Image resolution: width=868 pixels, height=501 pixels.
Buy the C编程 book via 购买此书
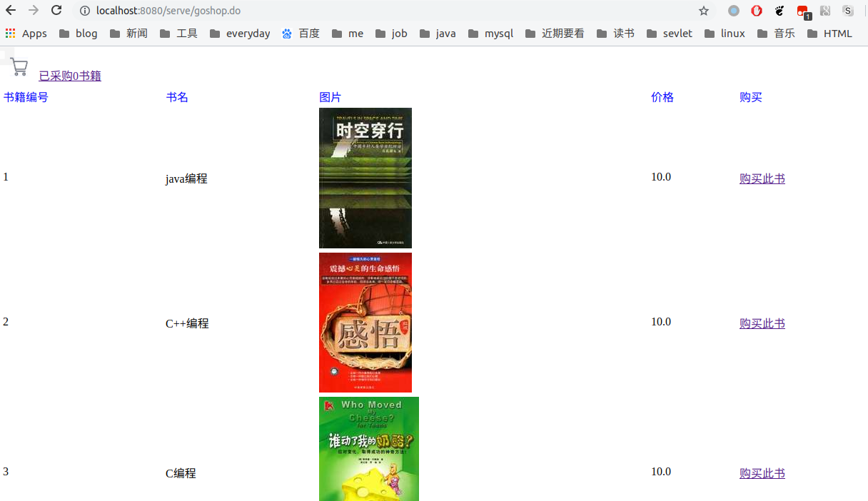(x=762, y=473)
